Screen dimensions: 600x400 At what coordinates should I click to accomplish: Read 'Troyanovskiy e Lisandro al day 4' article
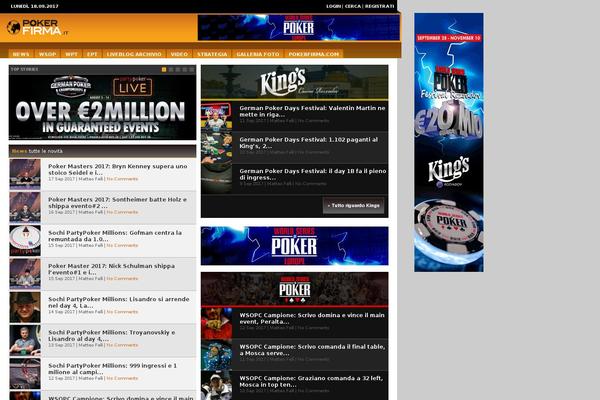pyautogui.click(x=112, y=335)
